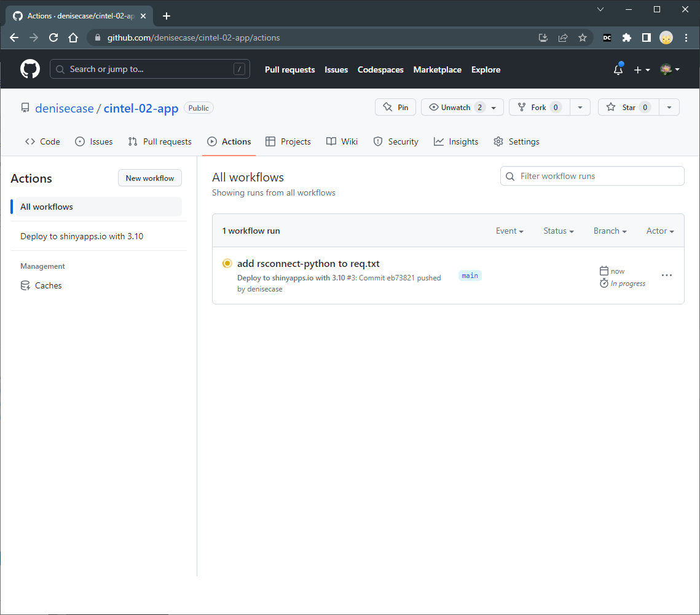The image size is (700, 615).
Task: Open the Insights tab
Action: pyautogui.click(x=456, y=141)
